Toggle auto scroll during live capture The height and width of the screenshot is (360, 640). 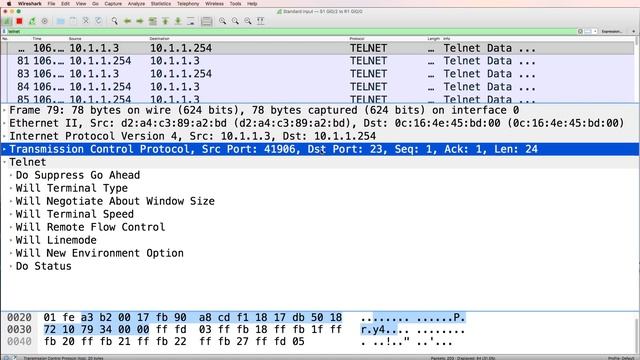click(x=191, y=21)
